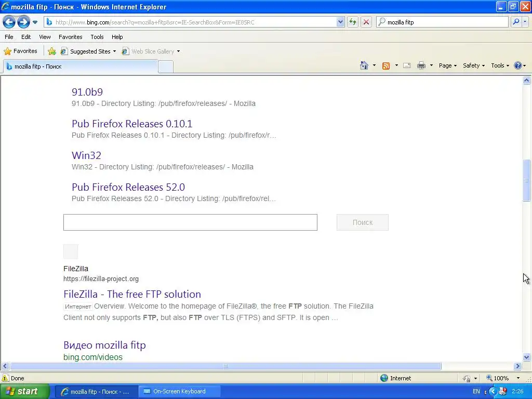The width and height of the screenshot is (532, 399).
Task: Click the Поиск button
Action: coord(362,222)
